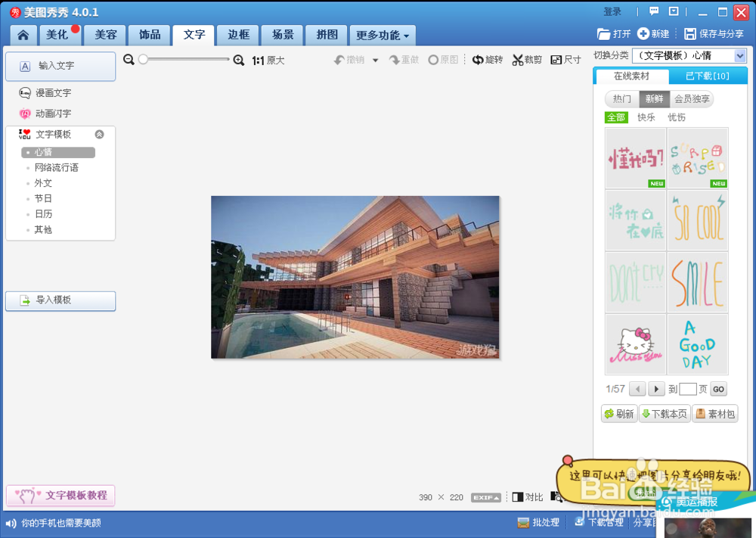Switch to 已下载[10] tab
This screenshot has height=538, width=756.
click(708, 76)
